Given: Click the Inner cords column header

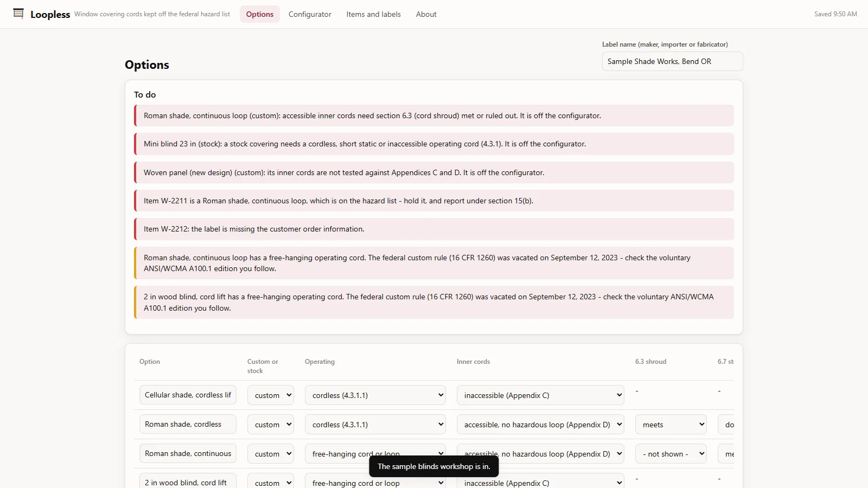Looking at the screenshot, I should 473,362.
